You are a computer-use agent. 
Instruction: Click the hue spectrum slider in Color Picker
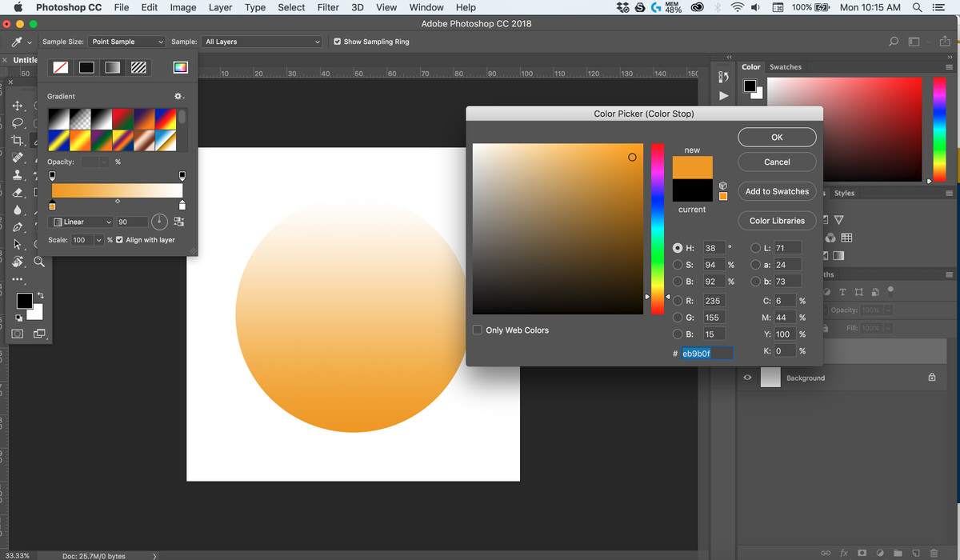click(x=657, y=229)
